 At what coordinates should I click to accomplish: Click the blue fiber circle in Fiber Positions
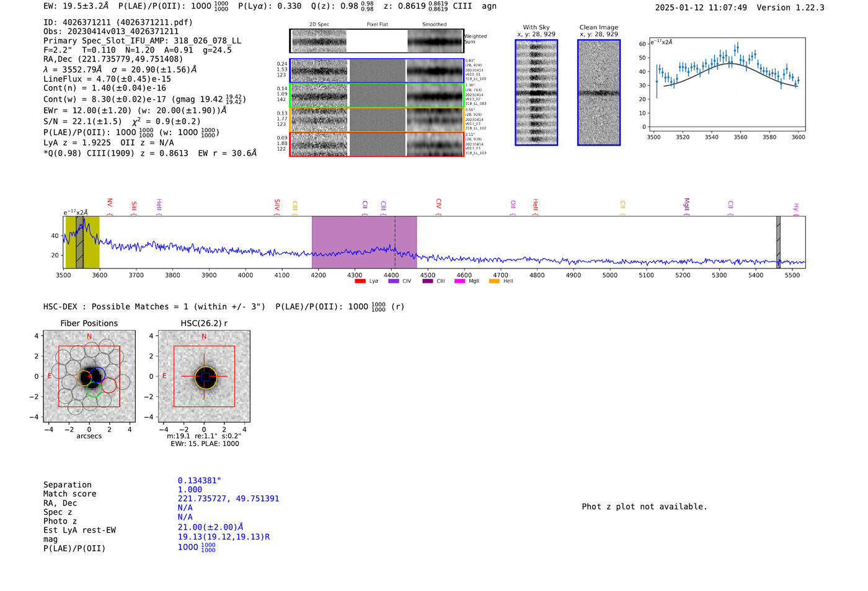click(x=97, y=375)
